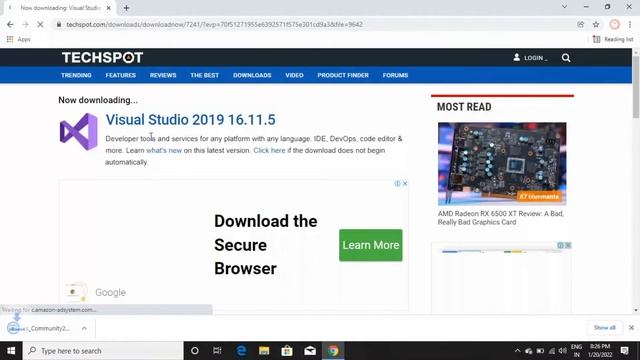640x360 pixels.
Task: Click the address bar URL
Action: point(214,24)
